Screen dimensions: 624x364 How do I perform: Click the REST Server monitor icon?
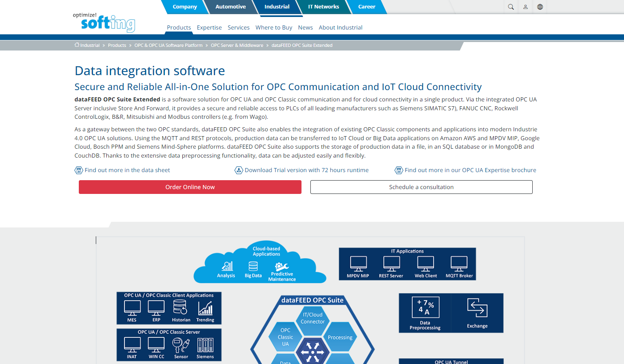tap(392, 264)
